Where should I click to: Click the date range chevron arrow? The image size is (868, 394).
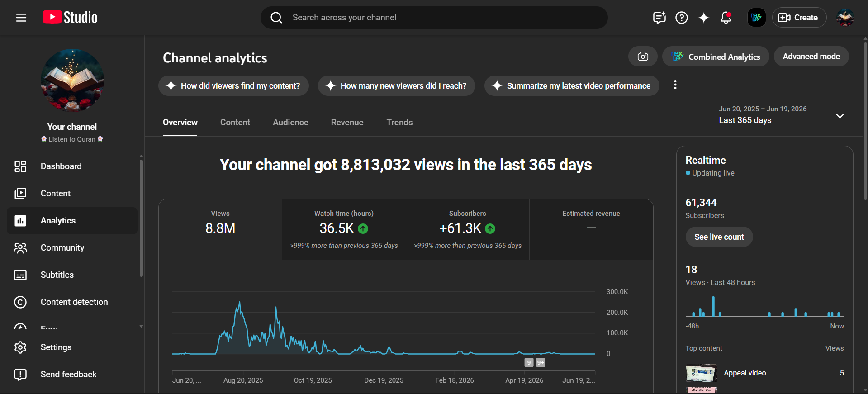(x=840, y=116)
